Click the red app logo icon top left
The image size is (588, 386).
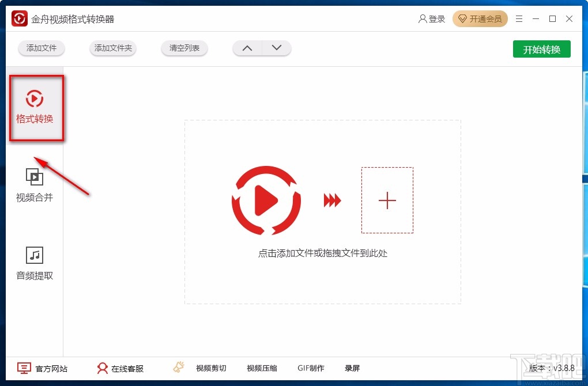coord(19,18)
